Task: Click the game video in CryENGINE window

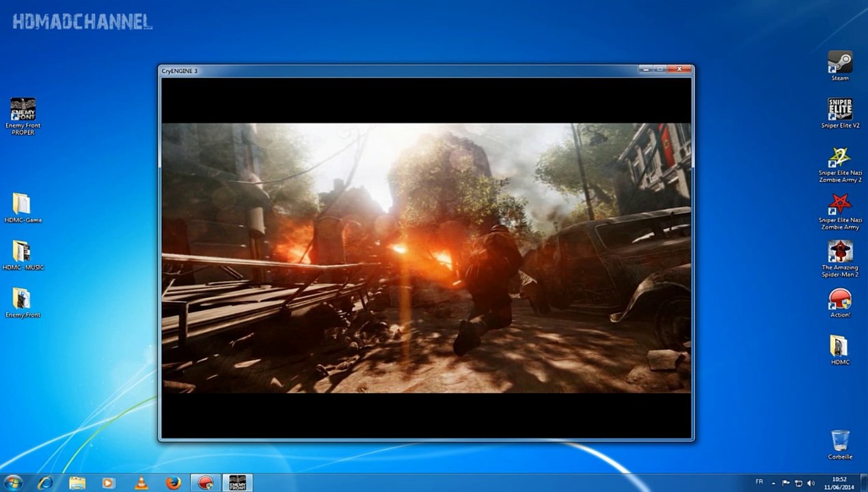Action: tap(426, 258)
